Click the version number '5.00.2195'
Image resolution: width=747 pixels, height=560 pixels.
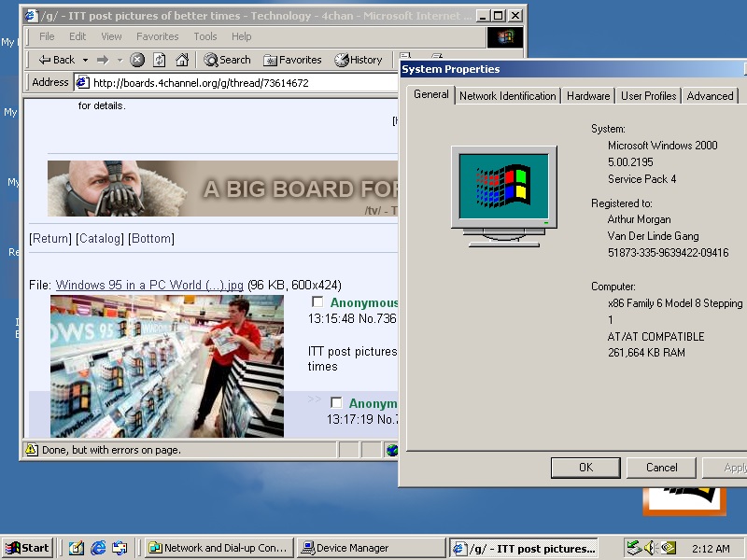(x=630, y=161)
